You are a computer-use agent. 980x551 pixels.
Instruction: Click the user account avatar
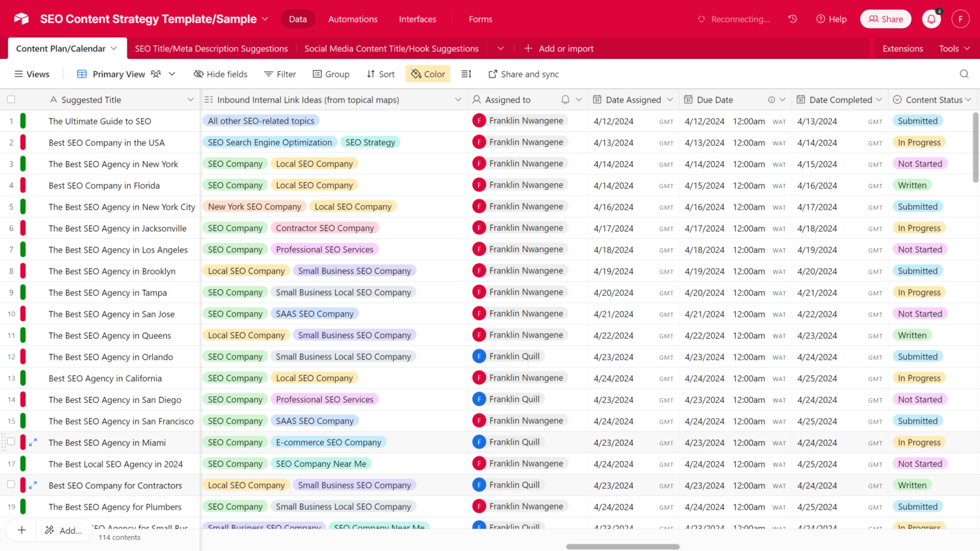coord(960,19)
